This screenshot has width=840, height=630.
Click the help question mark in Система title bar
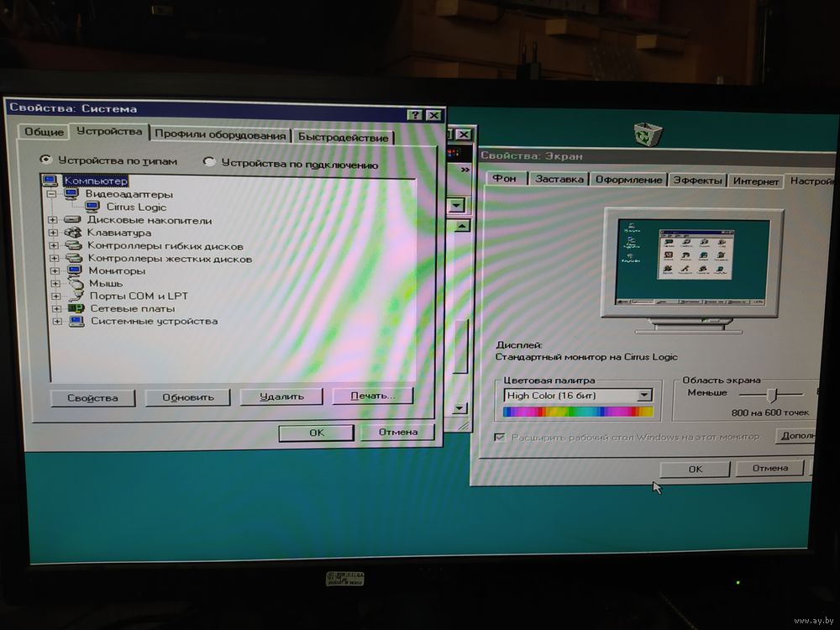(x=414, y=114)
